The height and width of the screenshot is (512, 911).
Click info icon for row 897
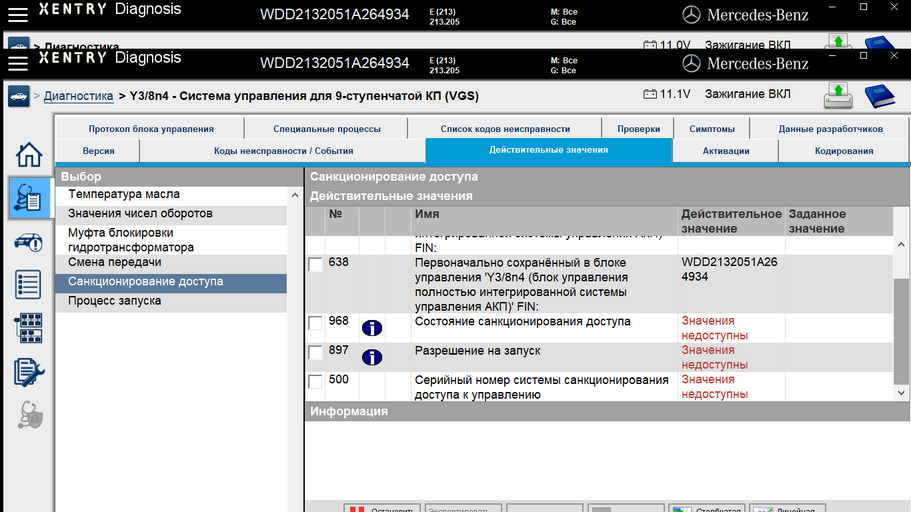(x=372, y=357)
